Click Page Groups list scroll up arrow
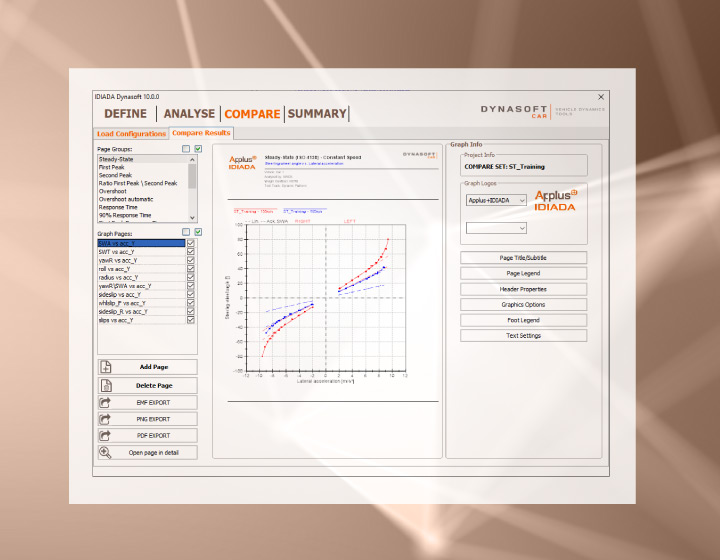The image size is (720, 560). 192,159
